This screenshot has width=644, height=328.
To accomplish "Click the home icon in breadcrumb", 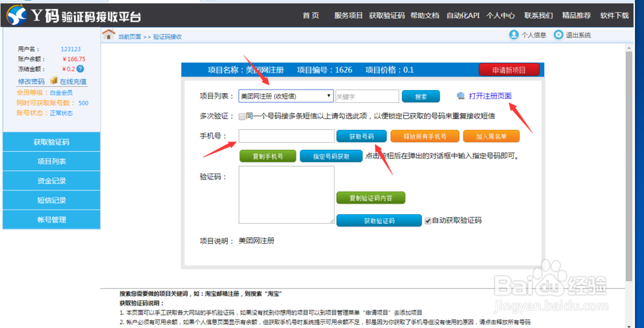I will coord(108,35).
